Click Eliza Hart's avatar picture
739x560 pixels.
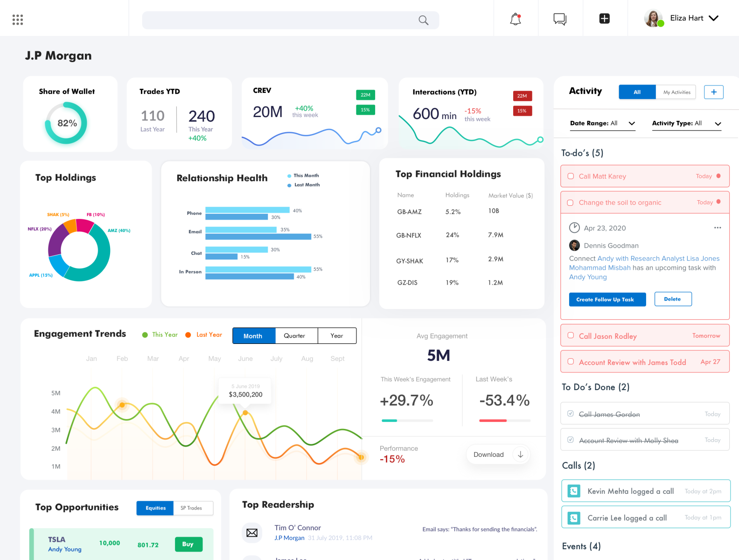click(x=654, y=18)
